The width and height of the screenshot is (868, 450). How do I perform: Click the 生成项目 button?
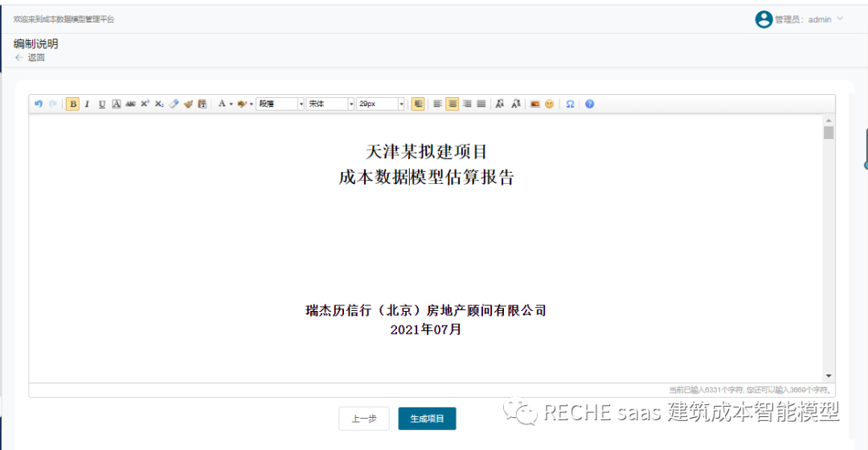point(427,419)
